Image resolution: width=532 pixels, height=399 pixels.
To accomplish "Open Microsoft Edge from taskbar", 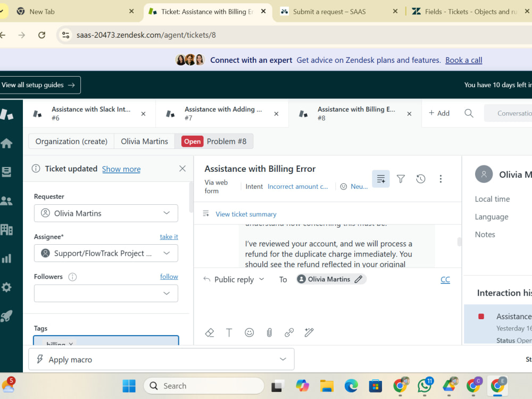I will [351, 386].
